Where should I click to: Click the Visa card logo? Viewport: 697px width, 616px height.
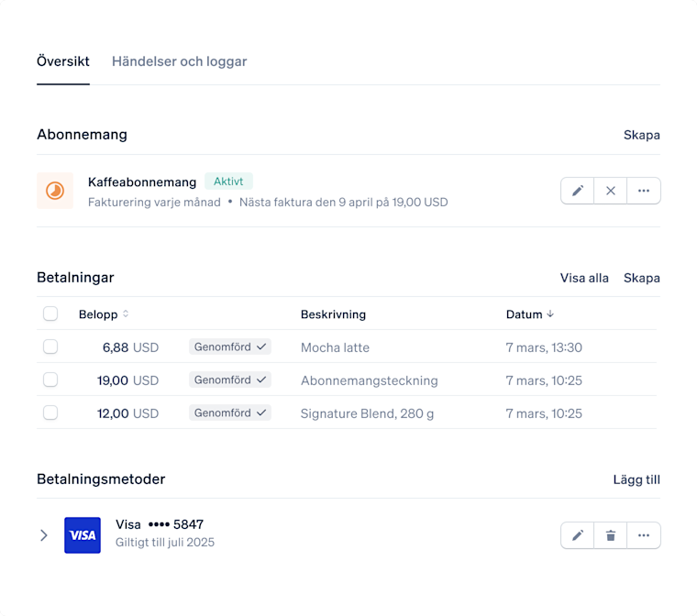(x=83, y=535)
